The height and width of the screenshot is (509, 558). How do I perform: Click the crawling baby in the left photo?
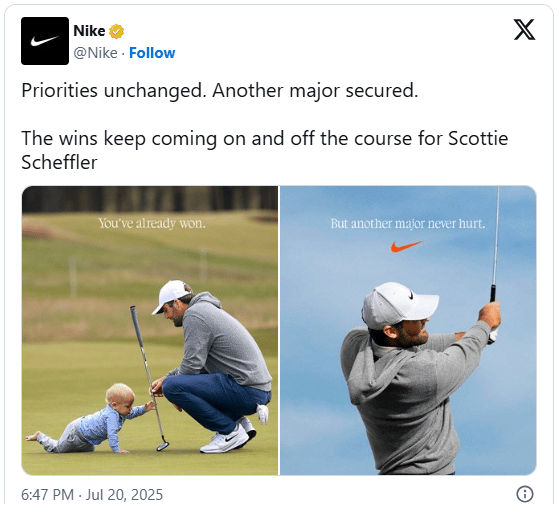tap(91, 419)
